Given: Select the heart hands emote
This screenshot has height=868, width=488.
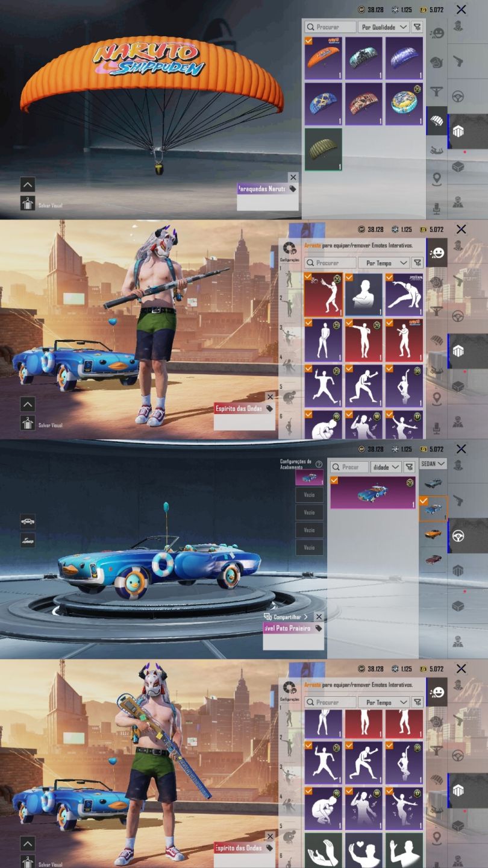Looking at the screenshot, I should tap(363, 851).
